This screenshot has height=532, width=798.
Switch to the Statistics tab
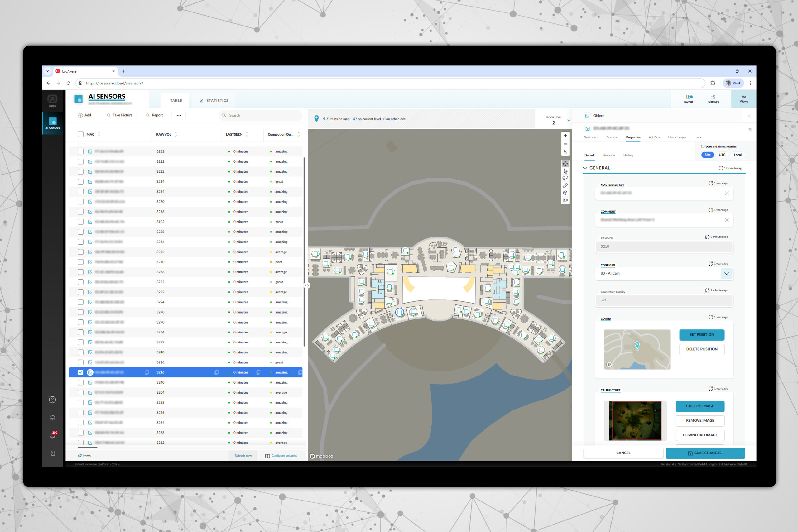pos(214,100)
